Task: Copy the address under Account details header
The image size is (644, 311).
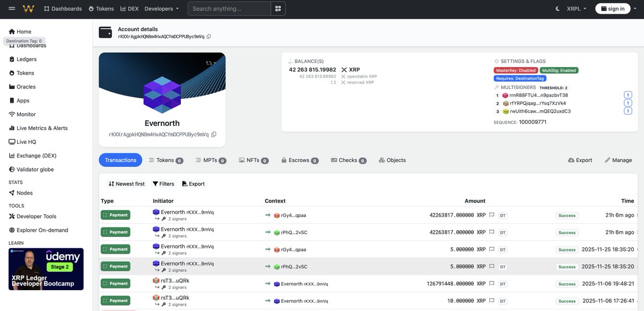Action: pyautogui.click(x=209, y=36)
